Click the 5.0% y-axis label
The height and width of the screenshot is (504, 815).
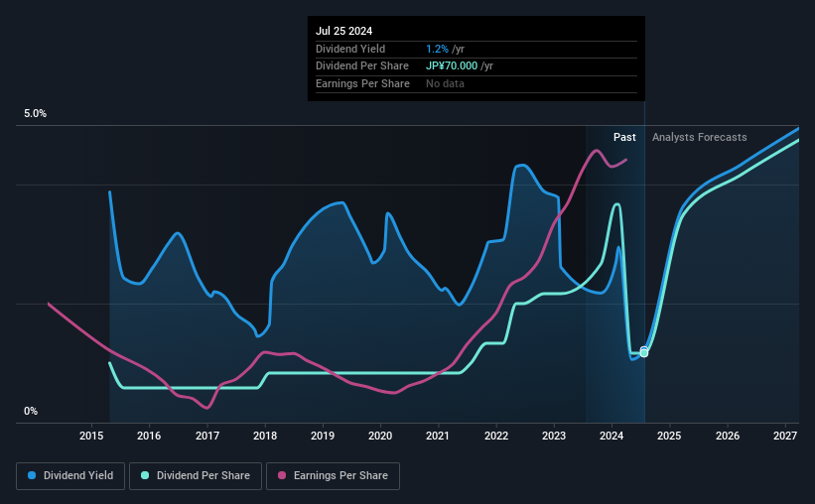coord(36,114)
